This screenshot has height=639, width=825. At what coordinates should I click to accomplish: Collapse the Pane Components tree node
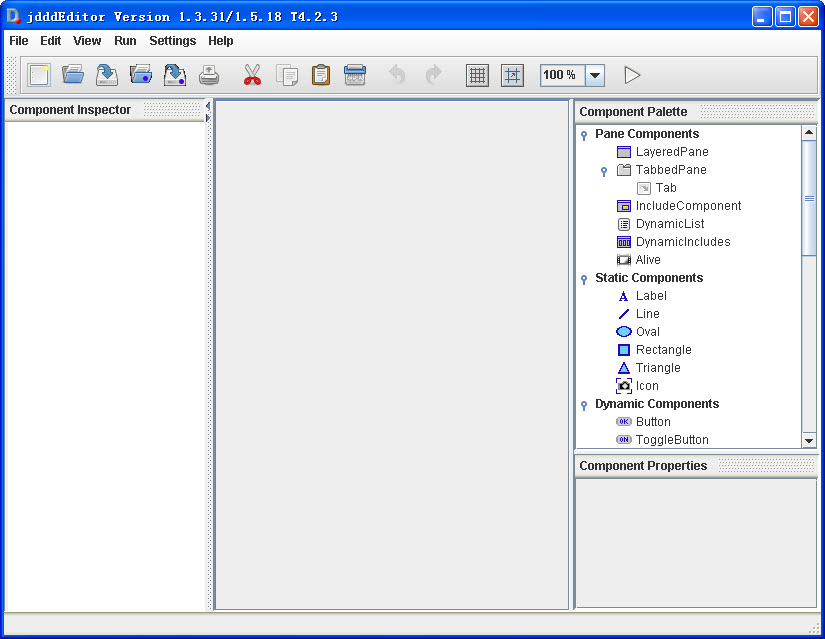click(x=584, y=135)
